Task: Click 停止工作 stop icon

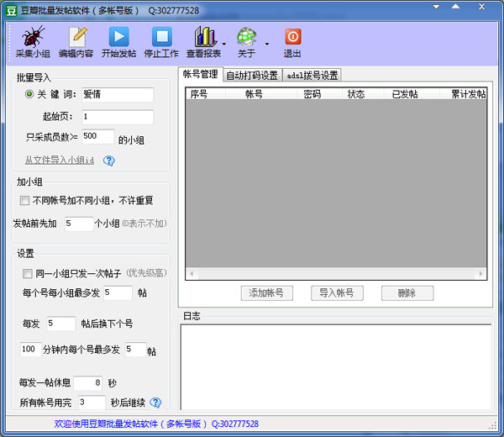Action: pyautogui.click(x=161, y=37)
